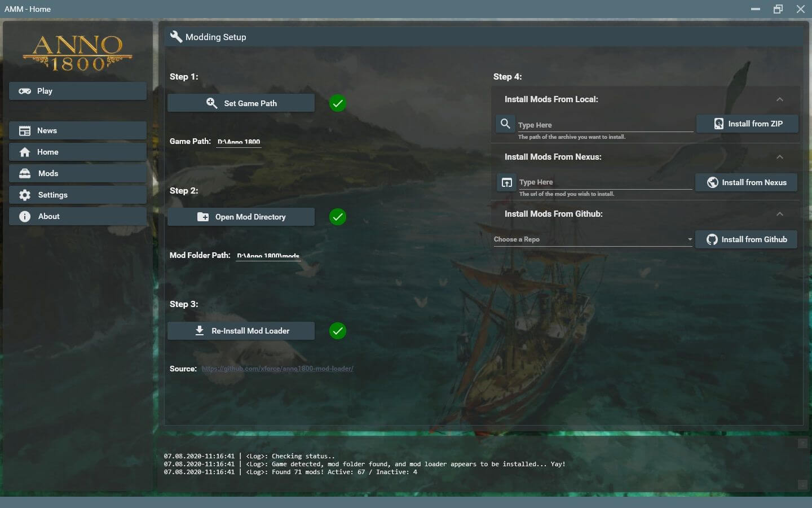Click the wrench icon in Modding Setup header
Viewport: 812px width, 508px height.
click(176, 37)
